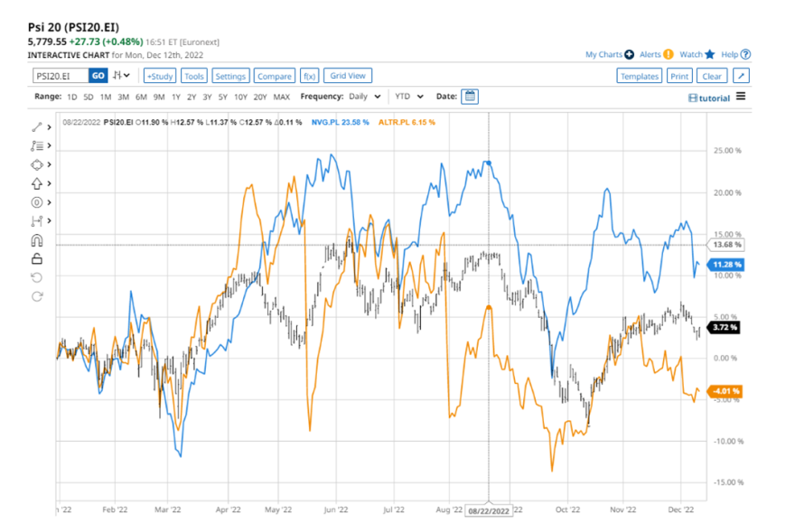Screen dimensions: 795x532
Task: Click the Compare button
Action: pos(275,76)
